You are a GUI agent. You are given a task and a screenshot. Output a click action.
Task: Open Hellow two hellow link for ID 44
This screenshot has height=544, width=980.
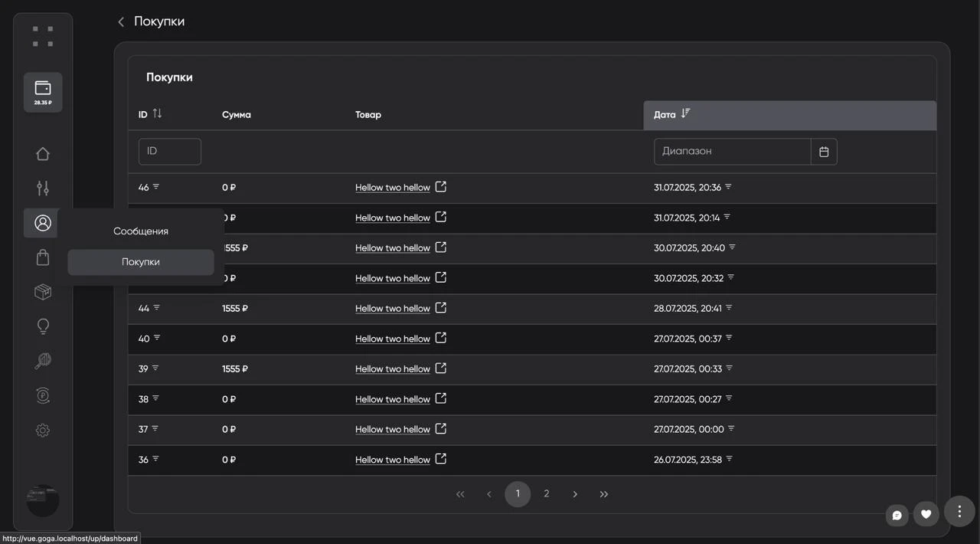point(392,309)
